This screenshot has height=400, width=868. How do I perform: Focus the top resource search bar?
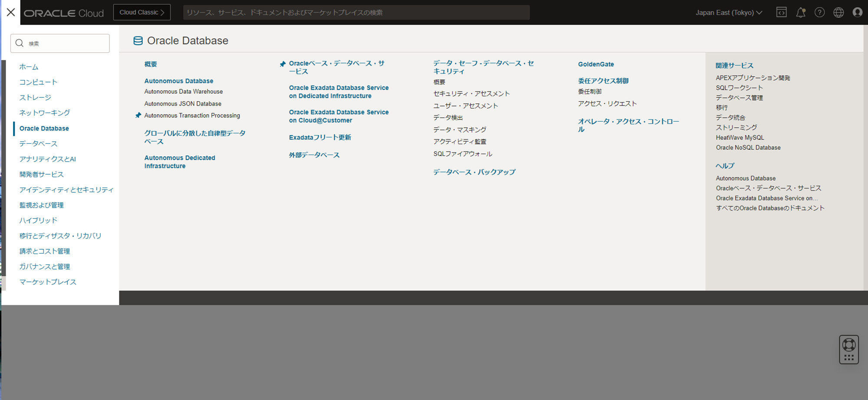356,13
